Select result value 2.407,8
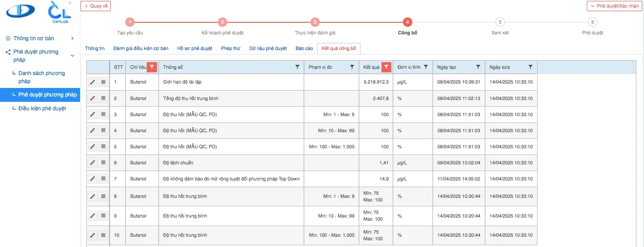The height and width of the screenshot is (247, 644). pyautogui.click(x=376, y=98)
